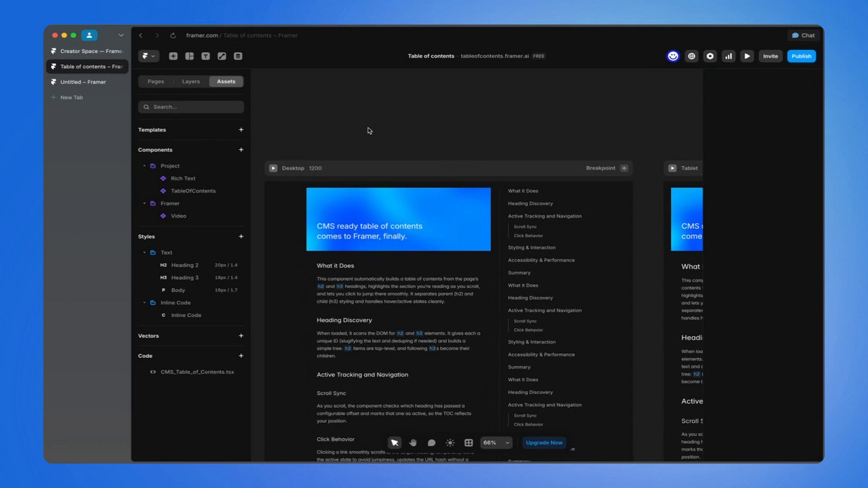This screenshot has width=868, height=488.
Task: Collapse the Text styles folder
Action: click(x=144, y=253)
